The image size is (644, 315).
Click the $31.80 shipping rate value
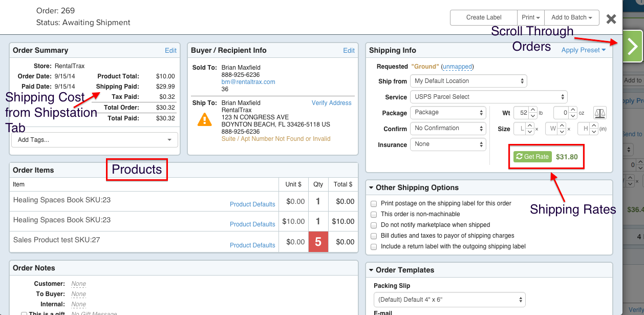[567, 157]
